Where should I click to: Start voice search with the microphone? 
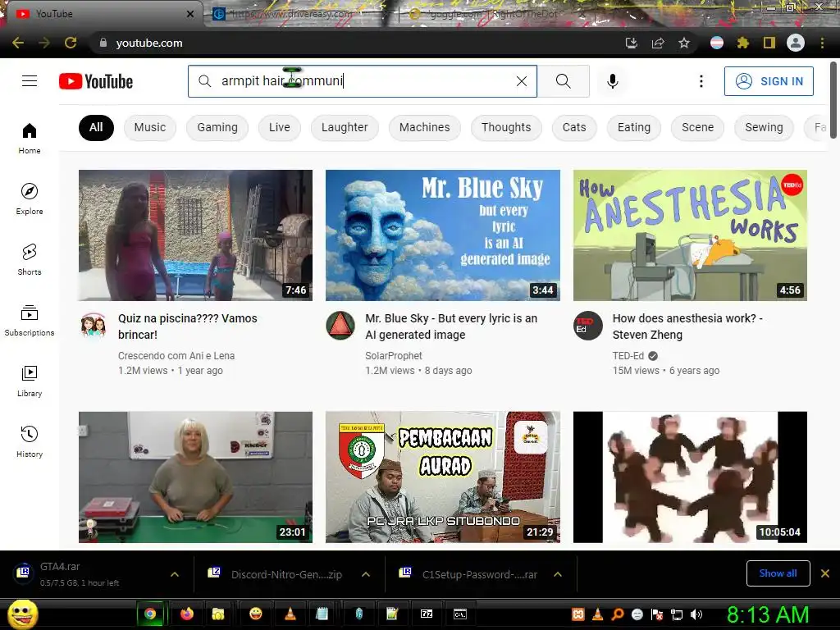tap(613, 81)
